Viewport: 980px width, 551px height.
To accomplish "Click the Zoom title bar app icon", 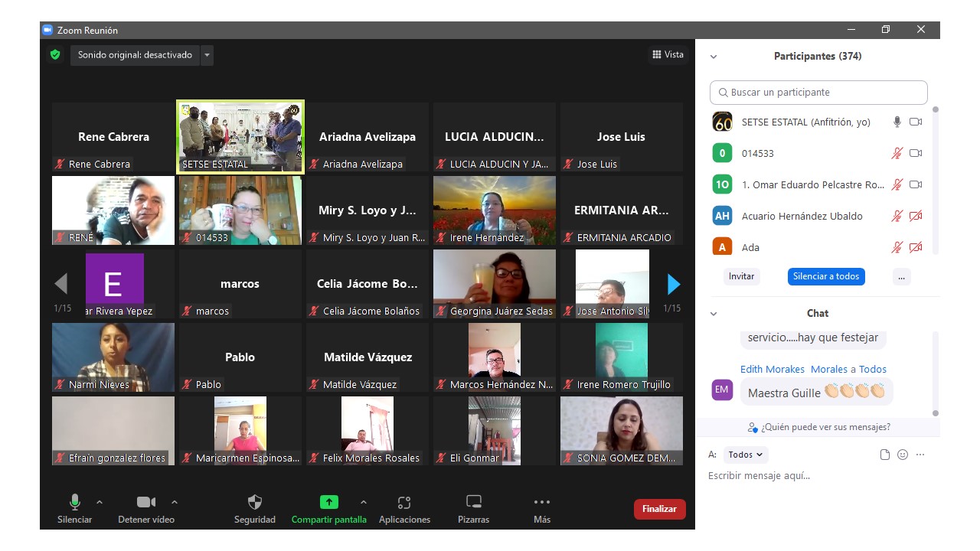I will [47, 30].
